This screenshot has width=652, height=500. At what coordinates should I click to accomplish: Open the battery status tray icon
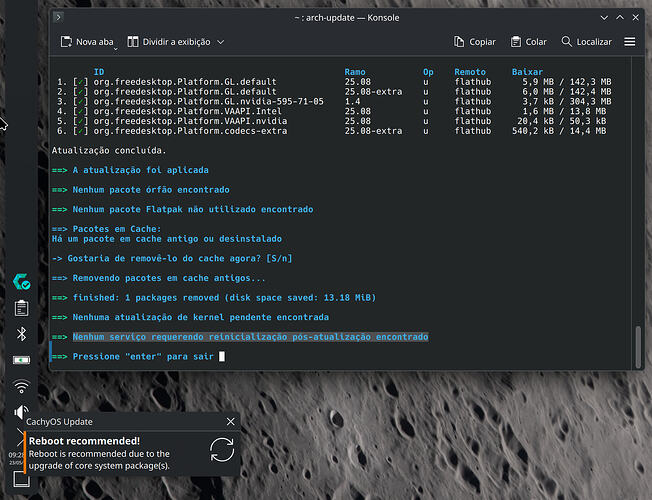click(21, 360)
